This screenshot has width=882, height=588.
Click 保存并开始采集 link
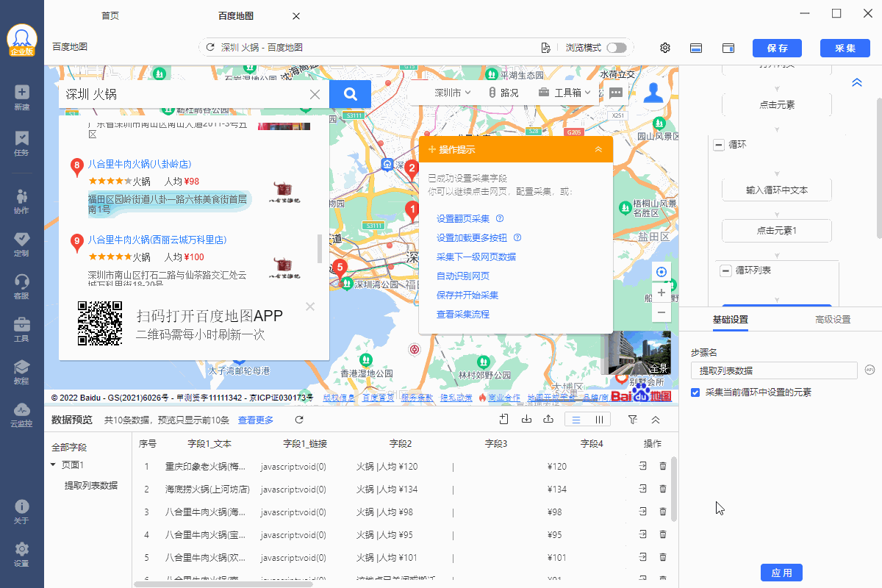[x=467, y=295]
